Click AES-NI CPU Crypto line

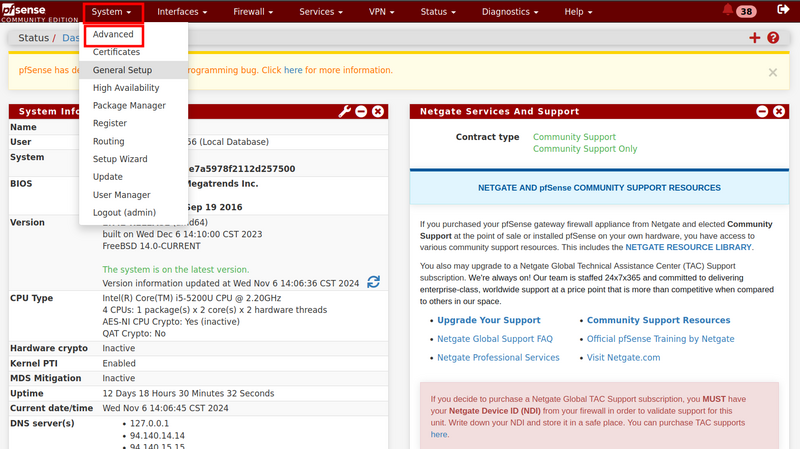click(x=171, y=322)
